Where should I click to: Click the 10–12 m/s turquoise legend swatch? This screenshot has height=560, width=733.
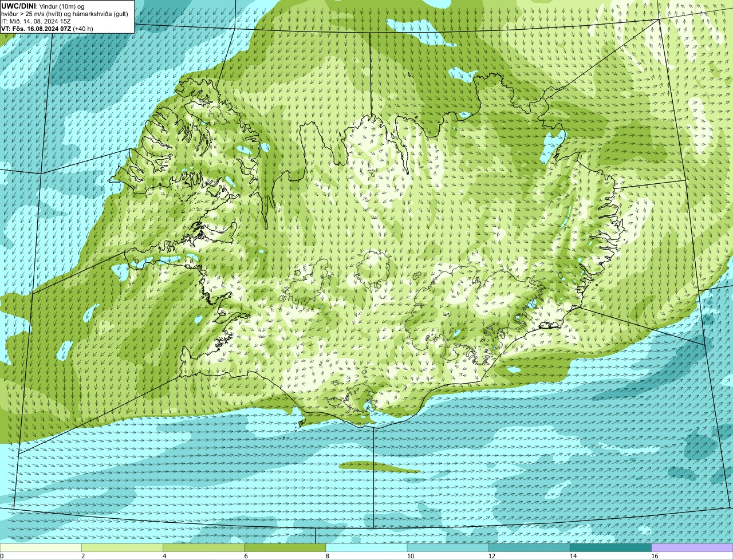[448, 548]
